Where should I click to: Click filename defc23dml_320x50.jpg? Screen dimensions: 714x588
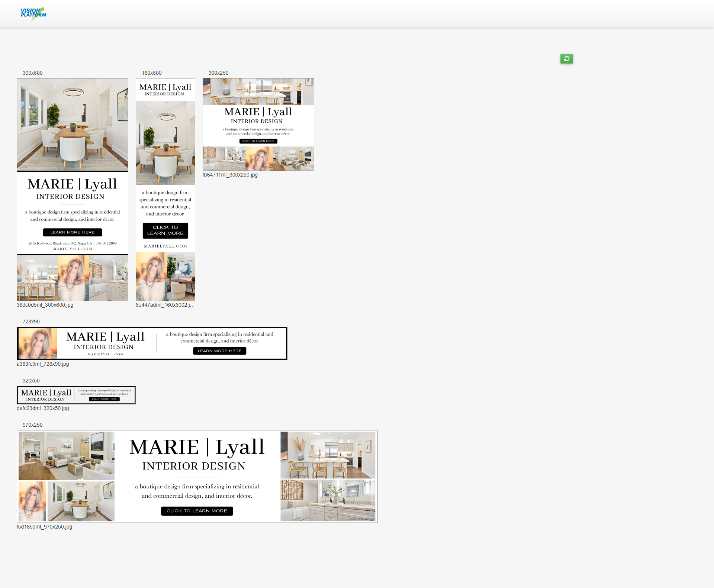tap(43, 408)
